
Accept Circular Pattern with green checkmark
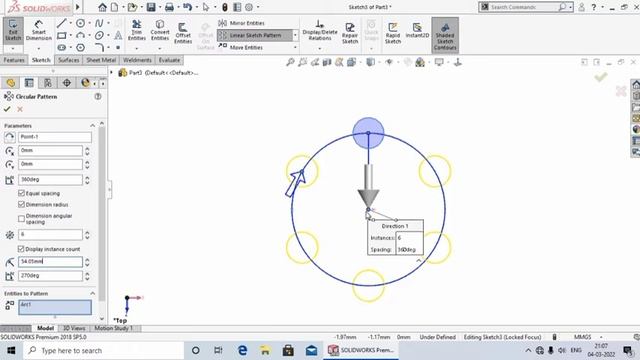point(7,109)
